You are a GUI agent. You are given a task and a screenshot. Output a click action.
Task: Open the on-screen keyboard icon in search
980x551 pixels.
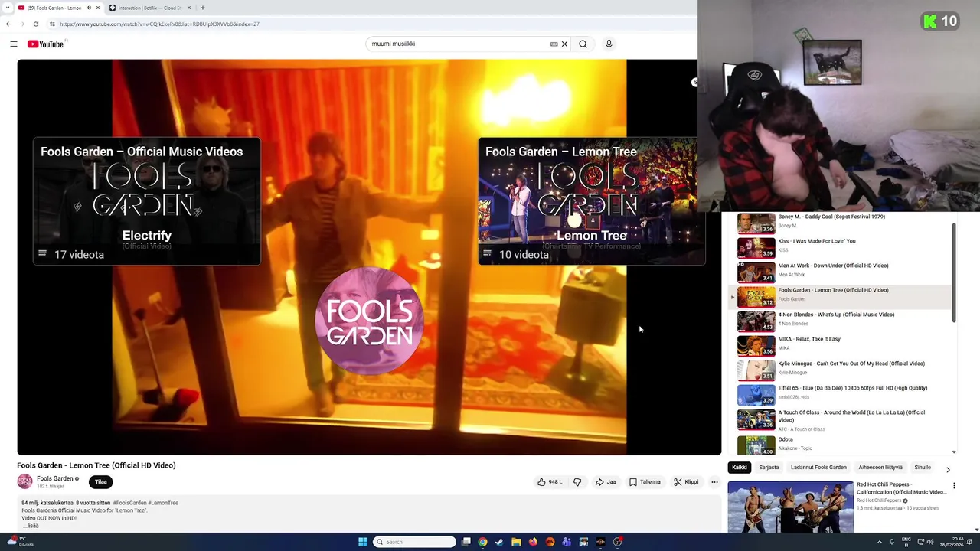[x=554, y=44]
